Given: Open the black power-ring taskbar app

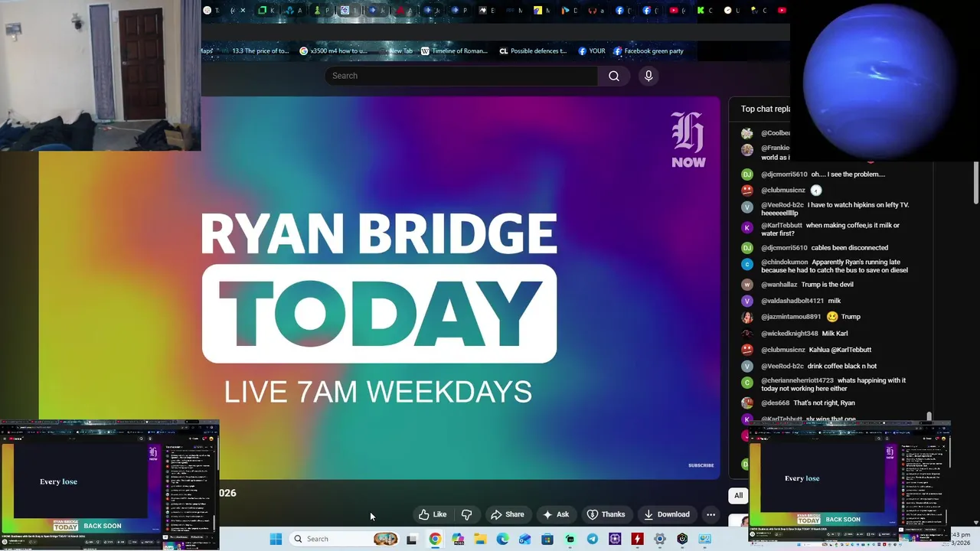Looking at the screenshot, I should [682, 539].
